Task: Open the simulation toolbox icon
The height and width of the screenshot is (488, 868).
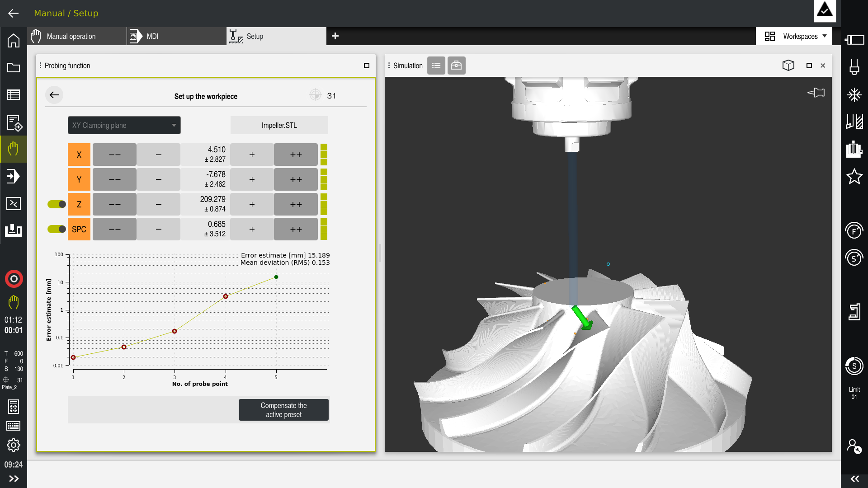Action: point(457,66)
